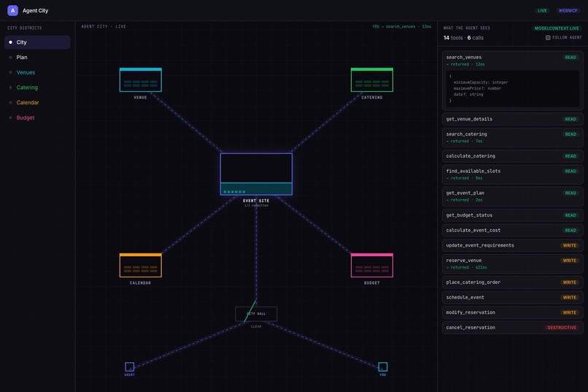Go to the Catering district
Screen dimensions: 588x392
click(37, 88)
